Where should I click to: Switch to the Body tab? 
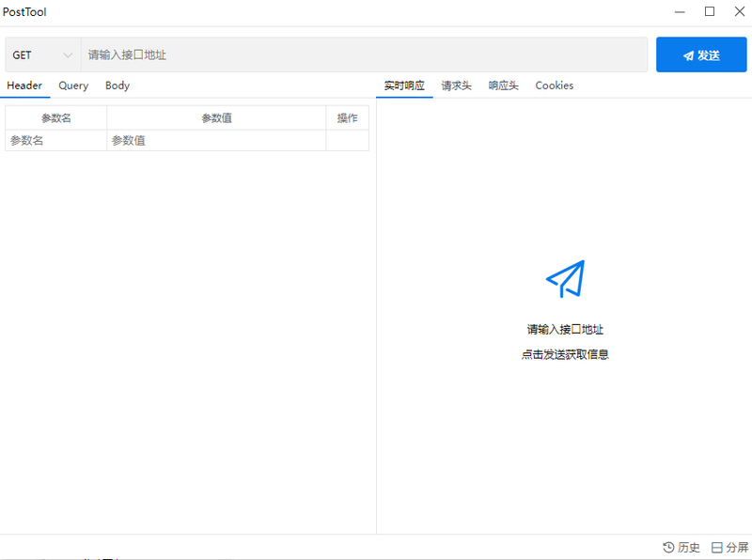117,86
